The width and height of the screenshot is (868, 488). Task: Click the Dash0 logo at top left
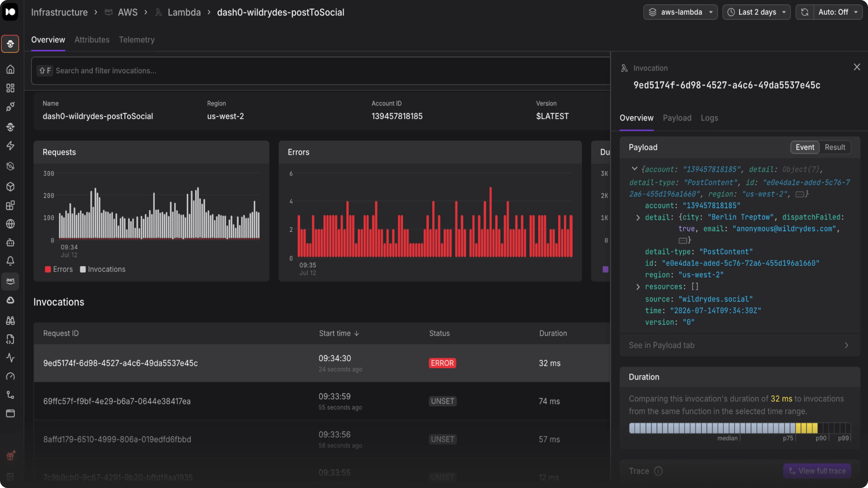click(10, 12)
